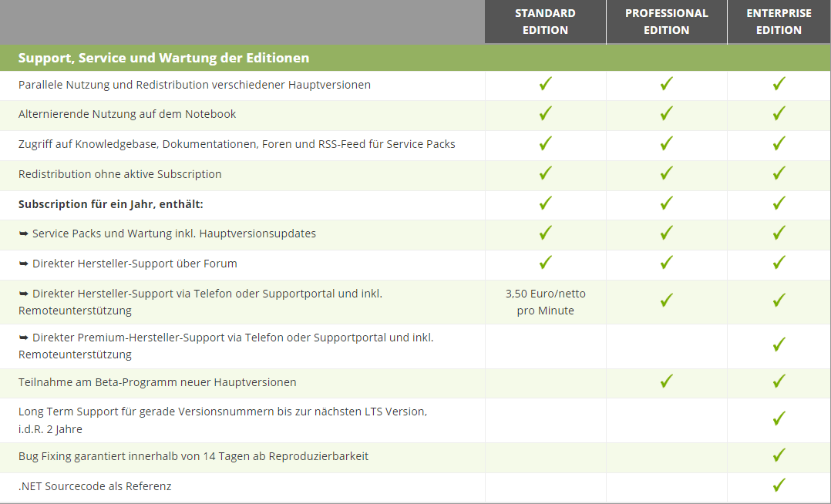
Task: Click Enterprise checkmark for Long Term Support row
Action: pyautogui.click(x=779, y=419)
